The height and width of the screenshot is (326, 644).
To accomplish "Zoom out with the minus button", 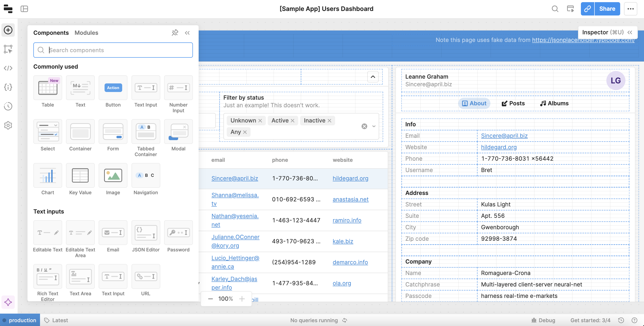I will pyautogui.click(x=210, y=299).
